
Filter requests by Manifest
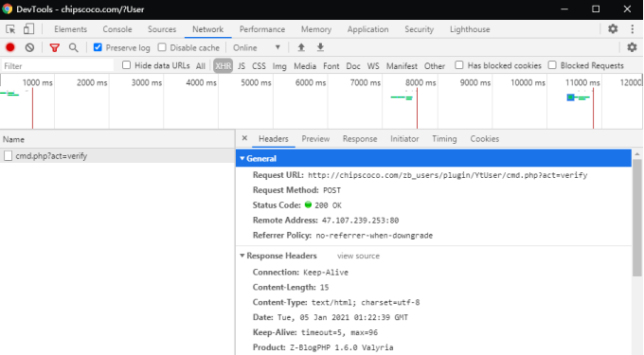coord(402,65)
